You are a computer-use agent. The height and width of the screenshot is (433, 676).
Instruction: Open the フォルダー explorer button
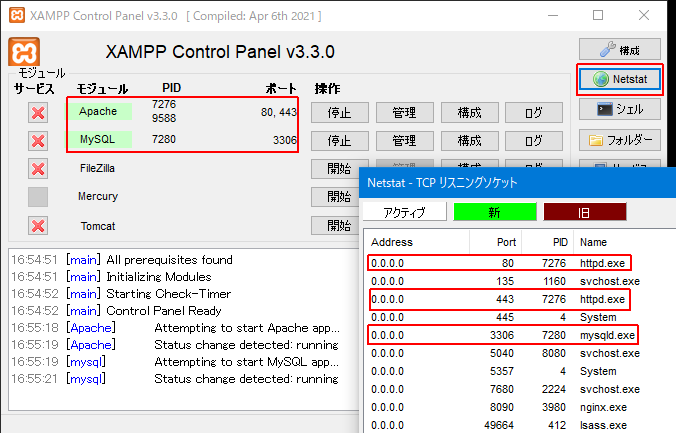click(620, 140)
